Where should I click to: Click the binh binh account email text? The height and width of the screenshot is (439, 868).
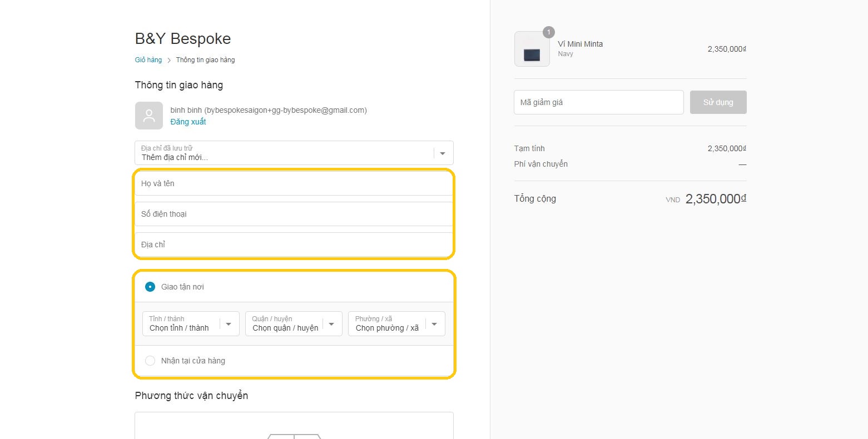[x=269, y=110]
